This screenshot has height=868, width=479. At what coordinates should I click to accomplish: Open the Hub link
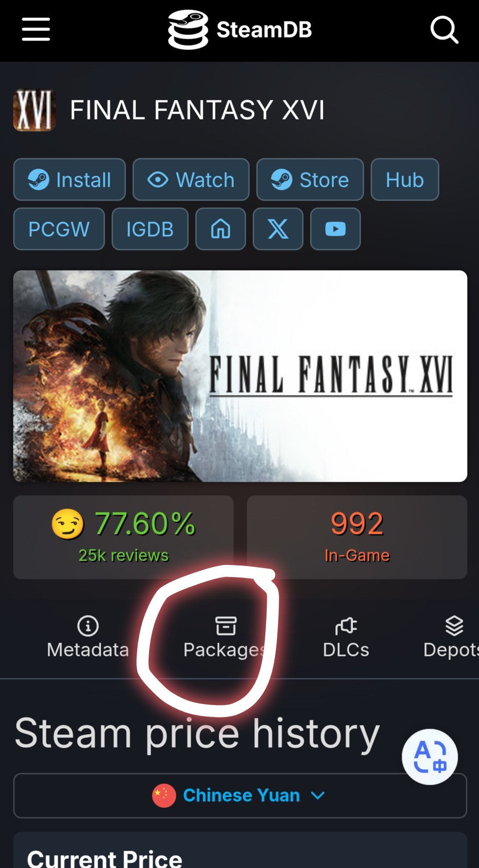click(405, 180)
